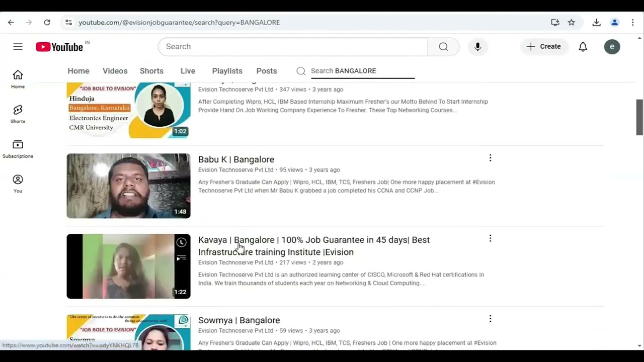Open YouTube notifications bell
This screenshot has width=644, height=362.
pyautogui.click(x=583, y=47)
